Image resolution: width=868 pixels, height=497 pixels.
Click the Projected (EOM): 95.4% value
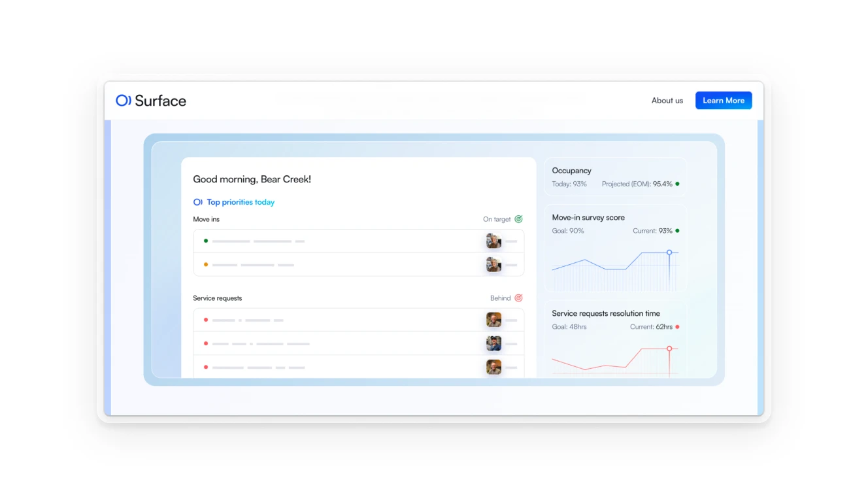[637, 184]
